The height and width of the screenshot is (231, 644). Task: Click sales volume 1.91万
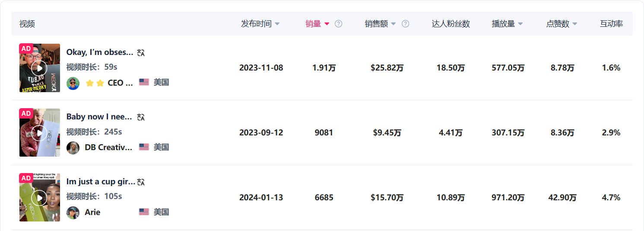pos(324,68)
